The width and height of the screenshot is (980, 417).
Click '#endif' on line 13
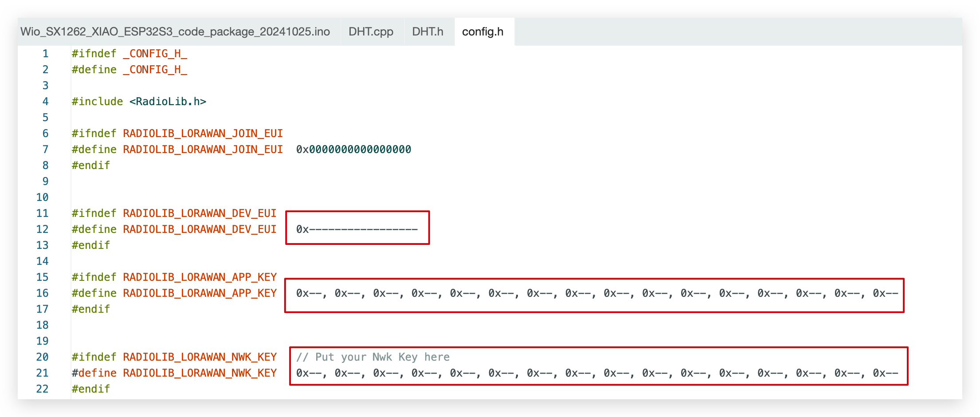91,245
